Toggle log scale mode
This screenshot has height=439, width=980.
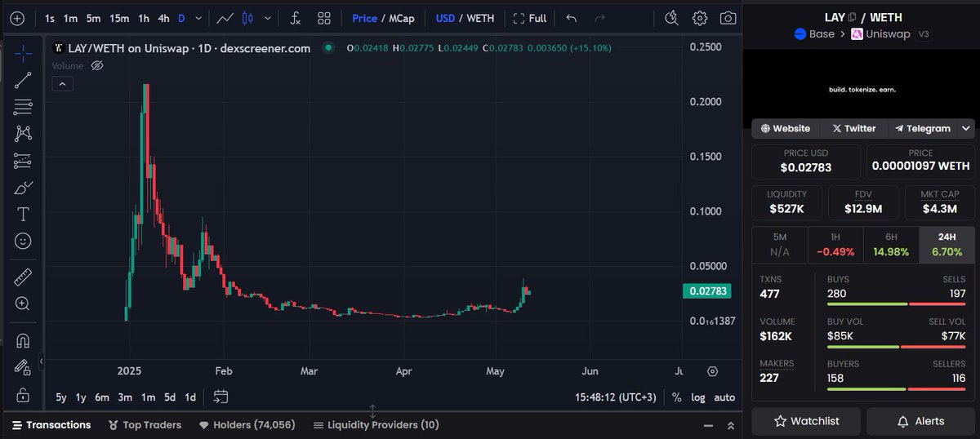tap(698, 397)
